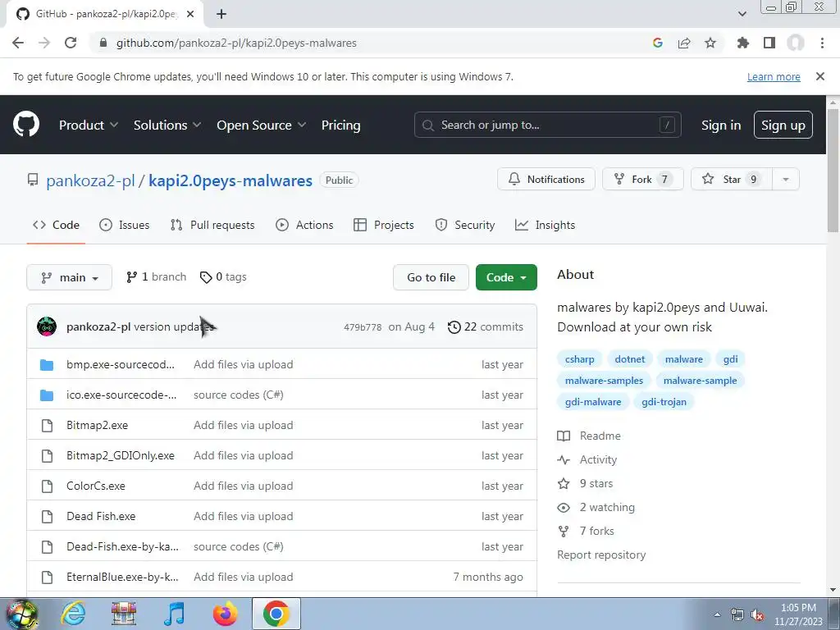Open the Code tab
Viewport: 840px width, 630px height.
[x=56, y=225]
